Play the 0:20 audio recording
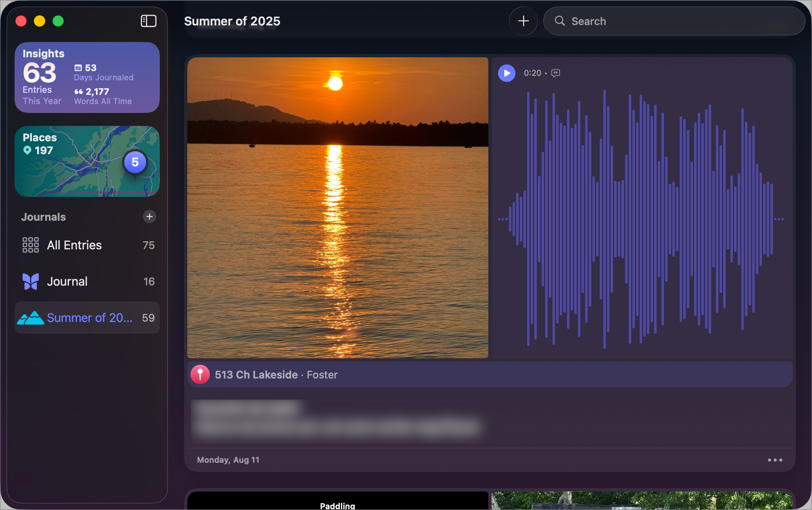Image resolution: width=812 pixels, height=510 pixels. 506,73
